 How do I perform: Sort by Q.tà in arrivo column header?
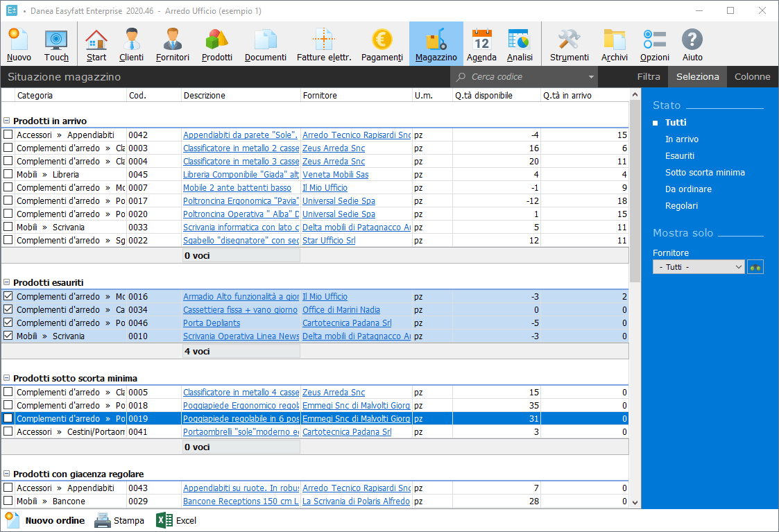(x=584, y=96)
